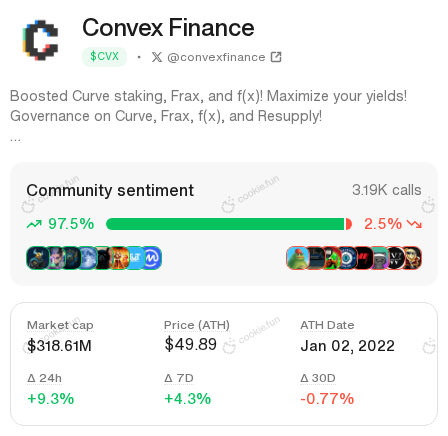The width and height of the screenshot is (448, 436).
Task: Expand the truncated description ellipsis
Action: click(15, 139)
